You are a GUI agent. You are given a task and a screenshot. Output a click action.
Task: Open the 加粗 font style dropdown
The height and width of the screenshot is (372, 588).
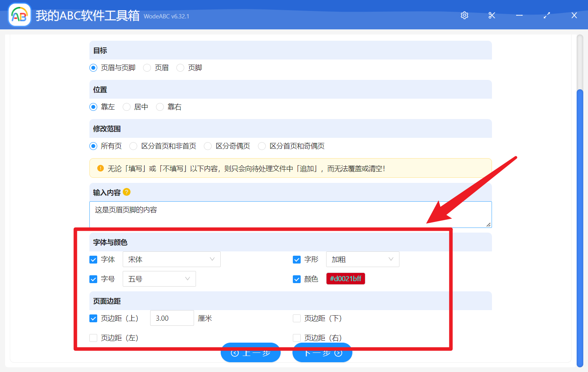point(362,259)
